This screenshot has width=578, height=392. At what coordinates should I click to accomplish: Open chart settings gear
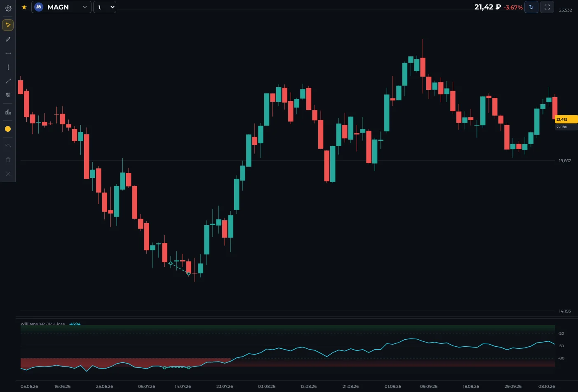pyautogui.click(x=8, y=8)
